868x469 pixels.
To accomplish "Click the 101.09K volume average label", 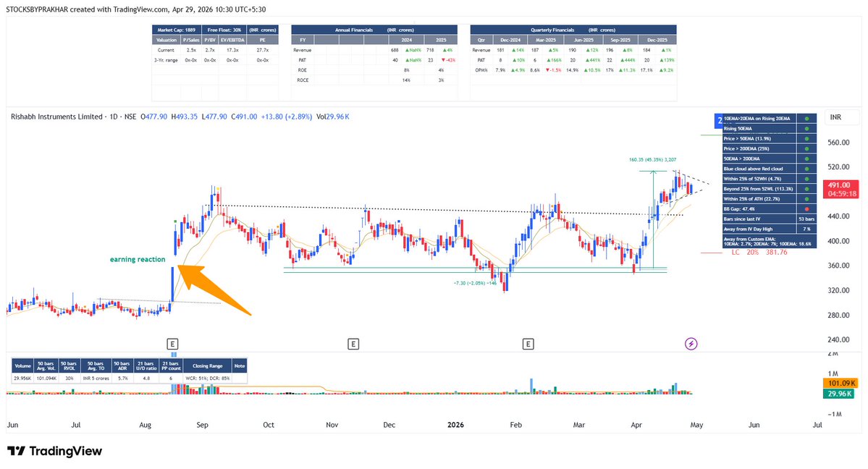I will point(841,383).
